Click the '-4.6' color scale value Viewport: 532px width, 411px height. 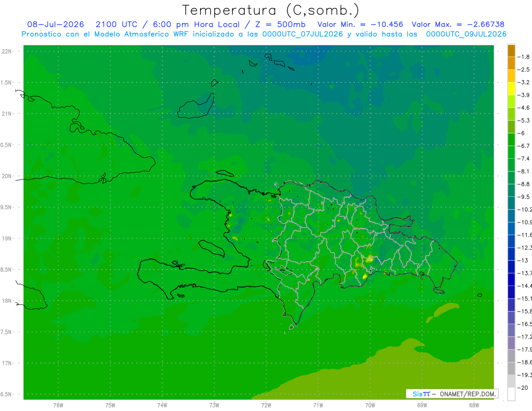(524, 108)
